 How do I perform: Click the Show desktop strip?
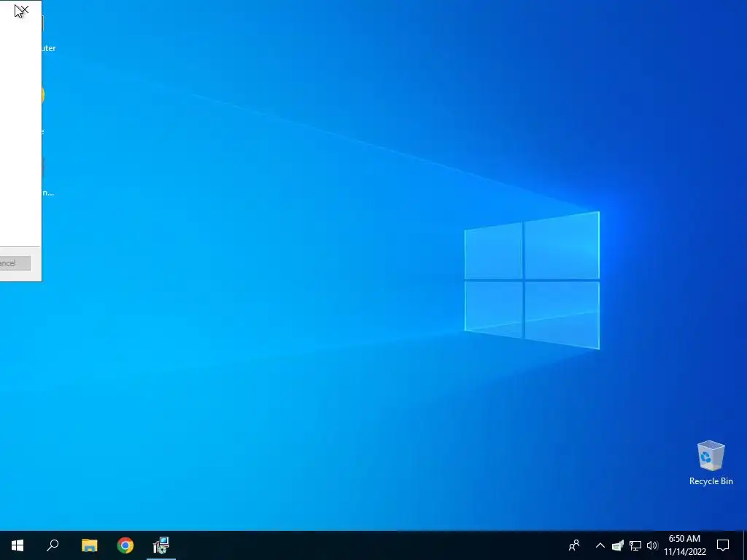click(745, 545)
